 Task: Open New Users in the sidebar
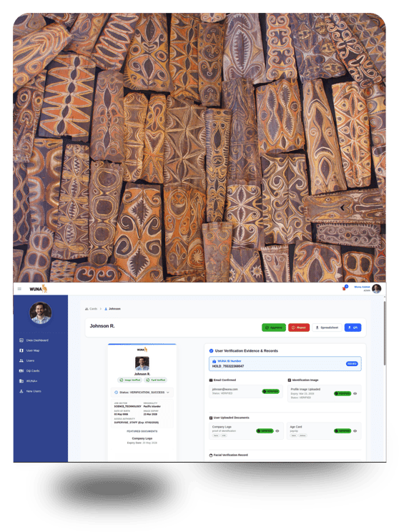30,391
